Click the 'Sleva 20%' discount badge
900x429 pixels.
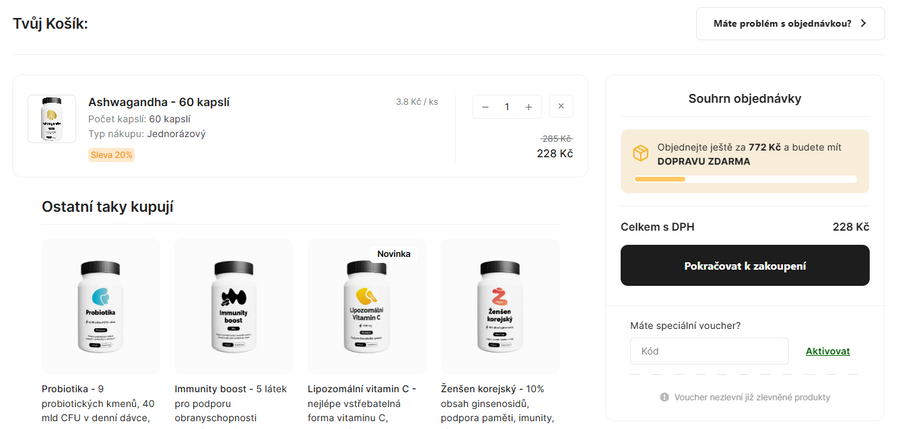[x=111, y=155]
